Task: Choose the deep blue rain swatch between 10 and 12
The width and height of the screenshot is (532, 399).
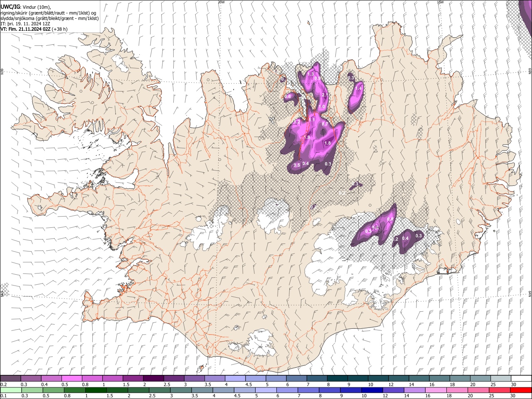Action: (x=372, y=390)
